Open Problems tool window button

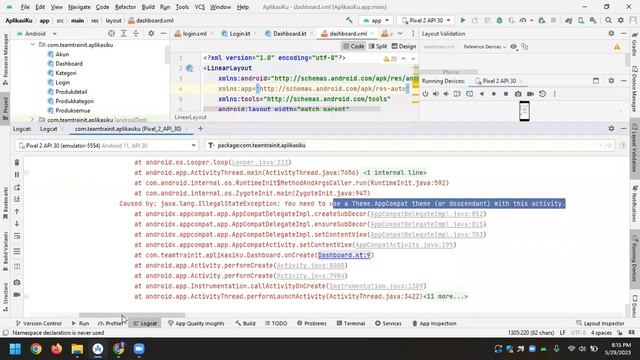[x=312, y=323]
